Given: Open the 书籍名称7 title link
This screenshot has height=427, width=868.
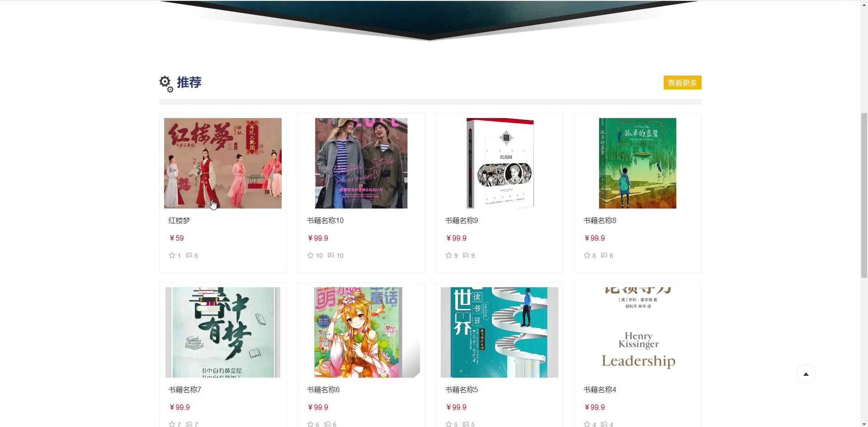Looking at the screenshot, I should pos(184,390).
